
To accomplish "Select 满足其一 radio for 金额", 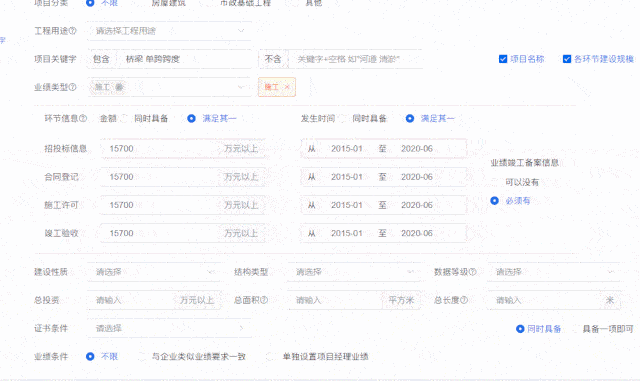I will pos(191,118).
